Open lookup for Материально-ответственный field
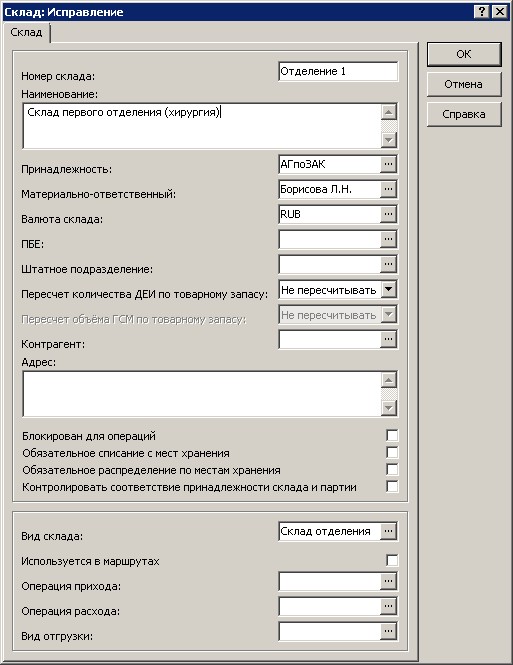Image resolution: width=513 pixels, height=665 pixels. (x=388, y=189)
